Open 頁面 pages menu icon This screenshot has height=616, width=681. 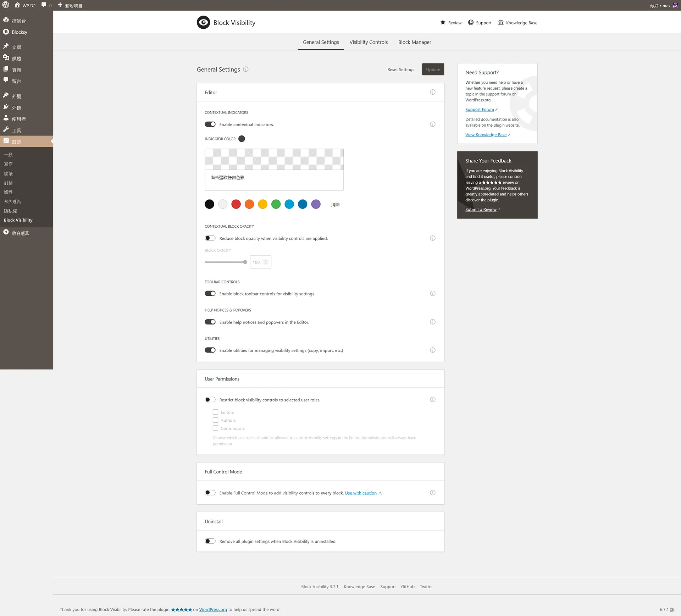6,69
